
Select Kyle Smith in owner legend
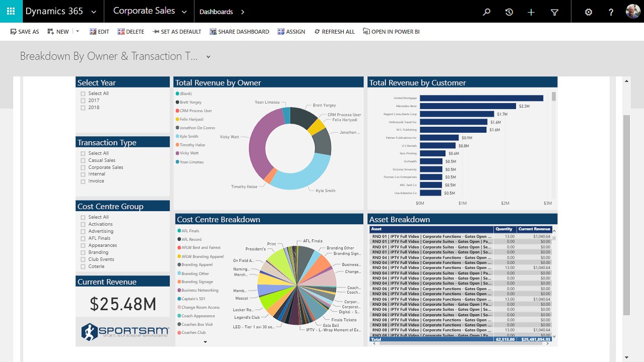pos(189,136)
